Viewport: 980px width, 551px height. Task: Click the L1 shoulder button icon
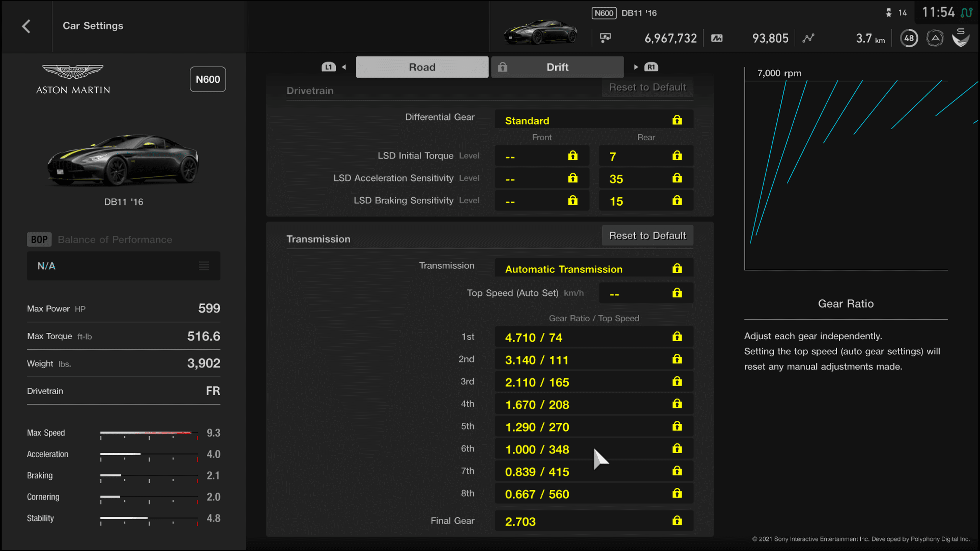click(328, 67)
